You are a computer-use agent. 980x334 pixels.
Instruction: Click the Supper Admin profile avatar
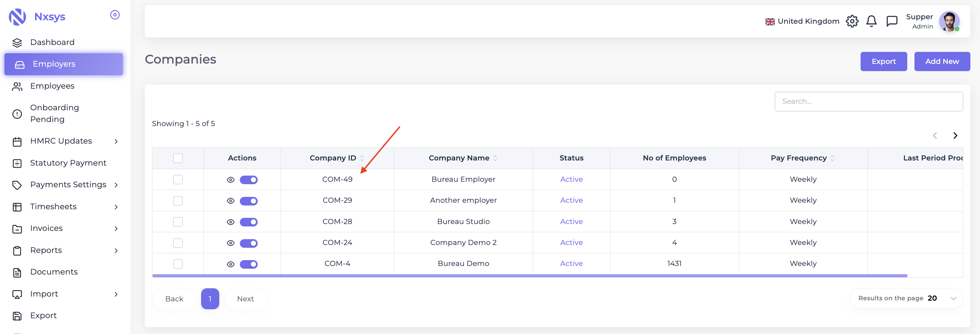coord(949,21)
